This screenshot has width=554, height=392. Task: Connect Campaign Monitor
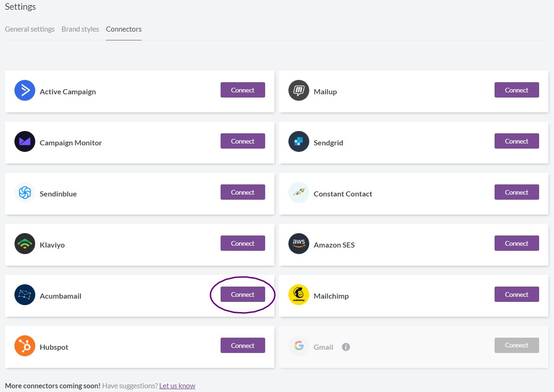tap(243, 141)
